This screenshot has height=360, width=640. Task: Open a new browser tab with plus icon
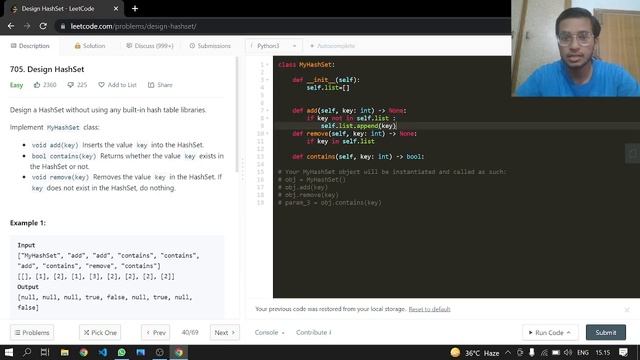135,9
